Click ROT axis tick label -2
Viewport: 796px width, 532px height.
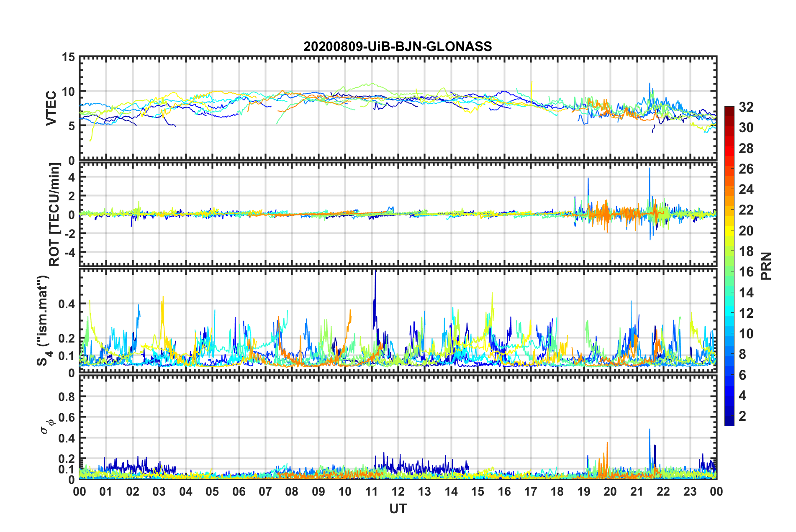[69, 233]
